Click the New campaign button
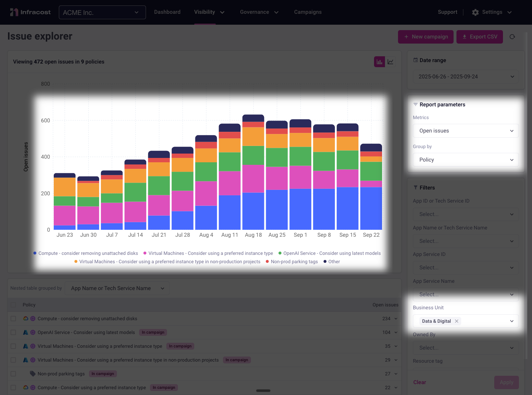 (426, 37)
